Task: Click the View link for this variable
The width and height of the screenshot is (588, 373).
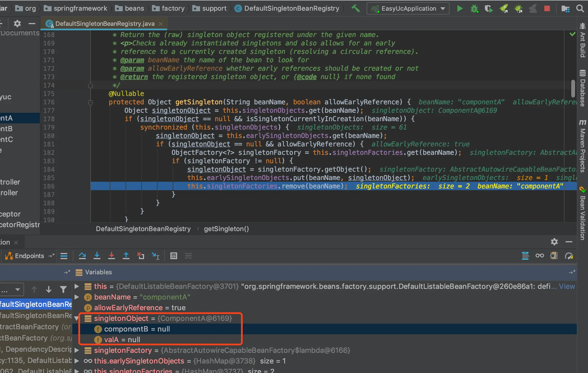Action: click(567, 286)
